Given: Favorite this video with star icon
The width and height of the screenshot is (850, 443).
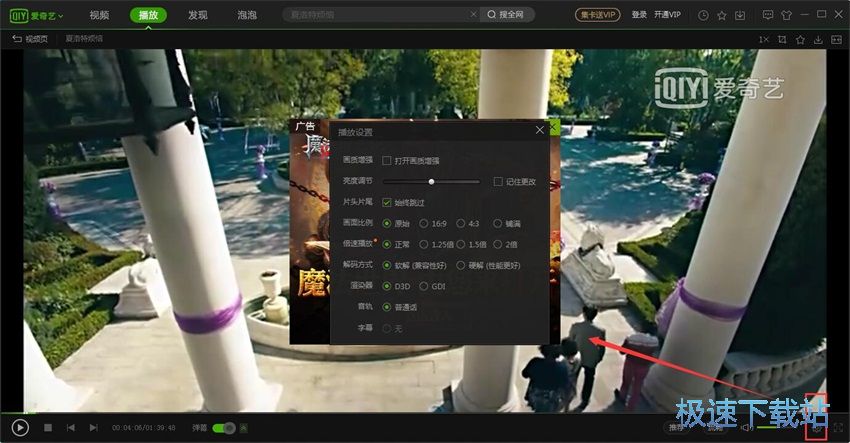Looking at the screenshot, I should pos(800,40).
